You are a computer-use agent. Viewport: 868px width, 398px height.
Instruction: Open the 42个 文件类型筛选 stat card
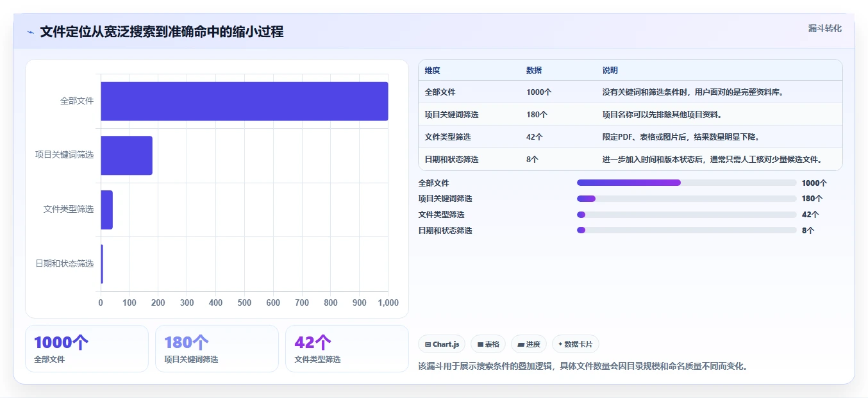pyautogui.click(x=347, y=349)
